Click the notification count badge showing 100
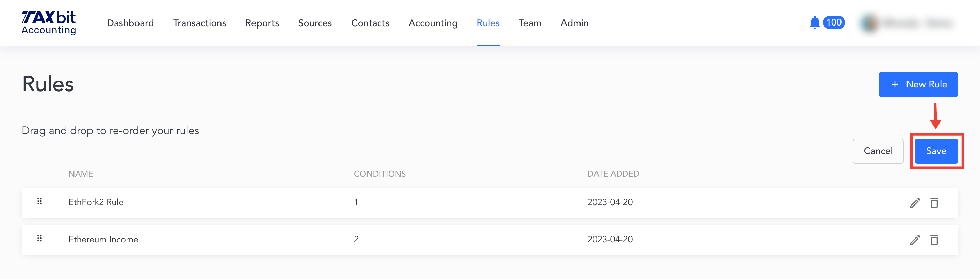980x279 pixels. (834, 23)
